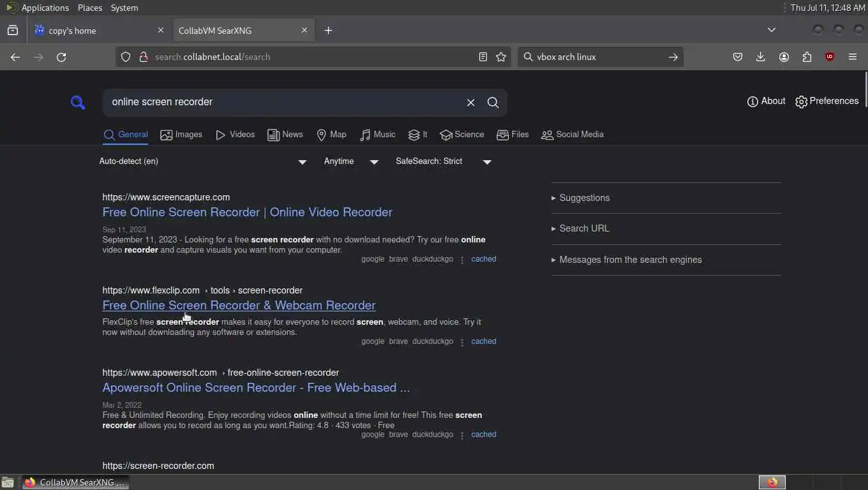Open the System menu

coord(124,8)
